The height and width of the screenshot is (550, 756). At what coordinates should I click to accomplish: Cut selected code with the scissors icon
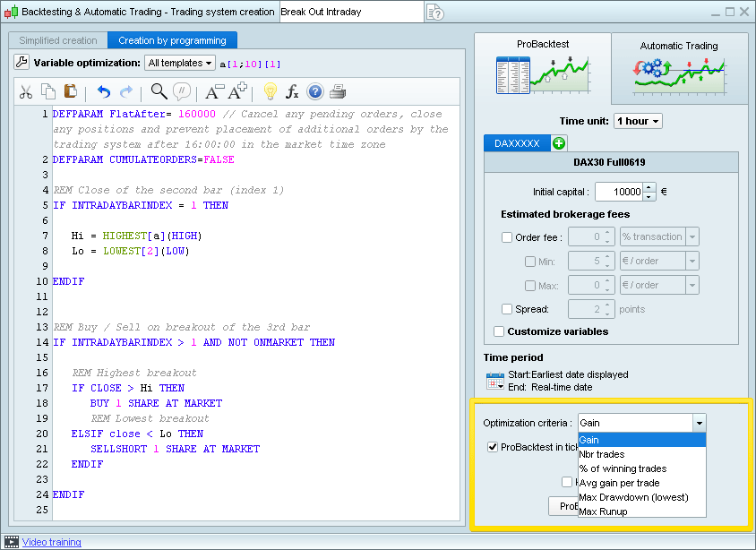[x=25, y=92]
